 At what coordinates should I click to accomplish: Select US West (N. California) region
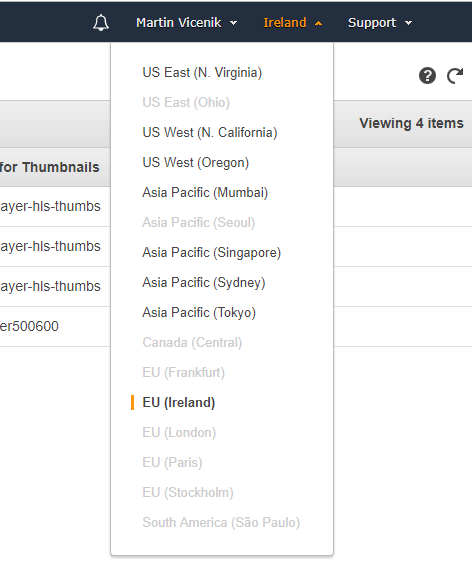210,132
